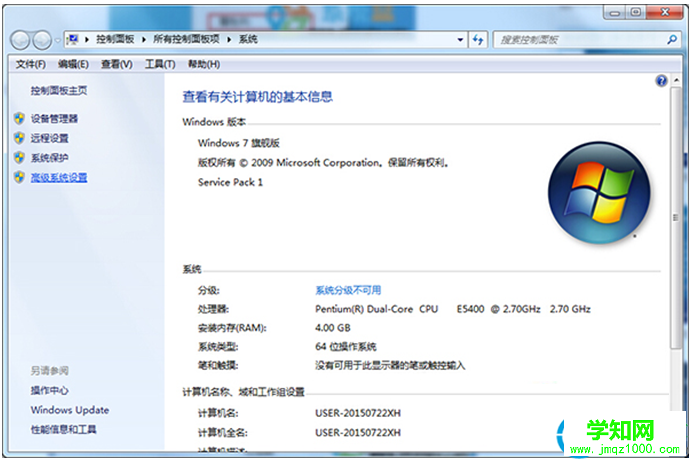
Task: Open Windows Update link in sidebar
Action: coord(70,410)
